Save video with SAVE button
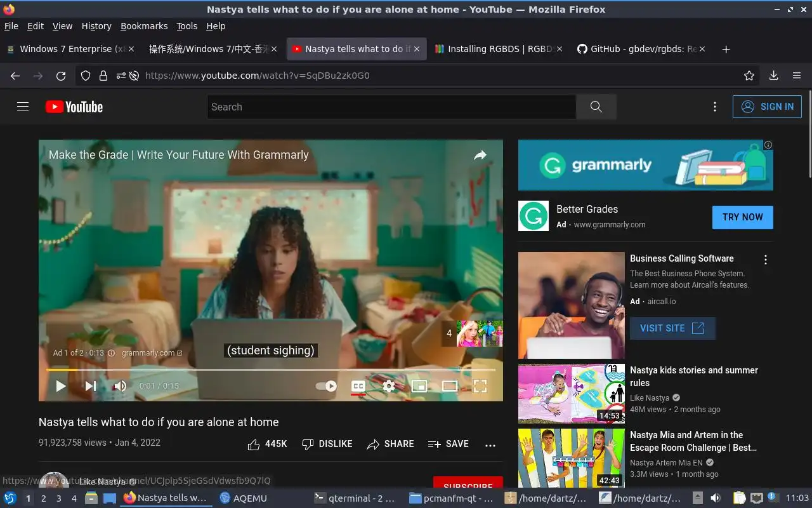812x508 pixels. point(449,444)
